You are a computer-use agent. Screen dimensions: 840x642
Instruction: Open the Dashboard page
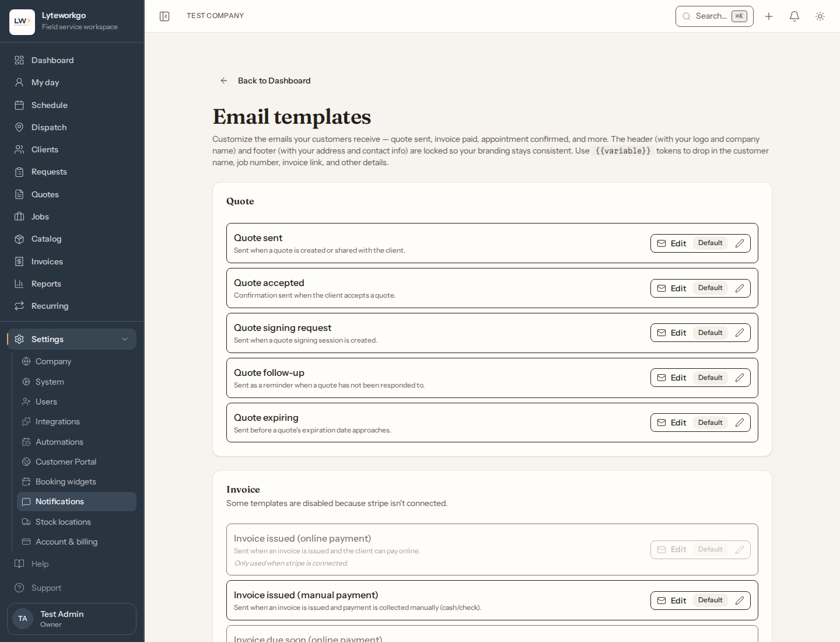[72, 60]
